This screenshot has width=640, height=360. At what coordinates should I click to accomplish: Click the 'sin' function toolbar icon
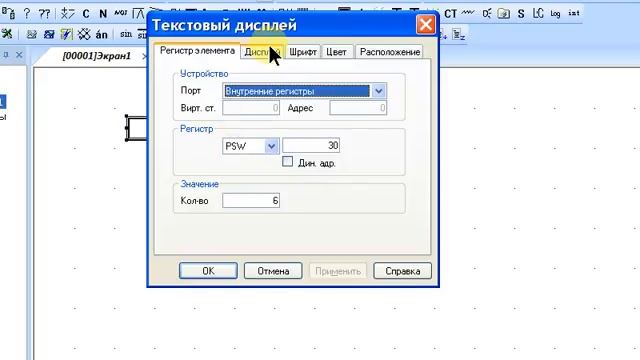[126, 34]
